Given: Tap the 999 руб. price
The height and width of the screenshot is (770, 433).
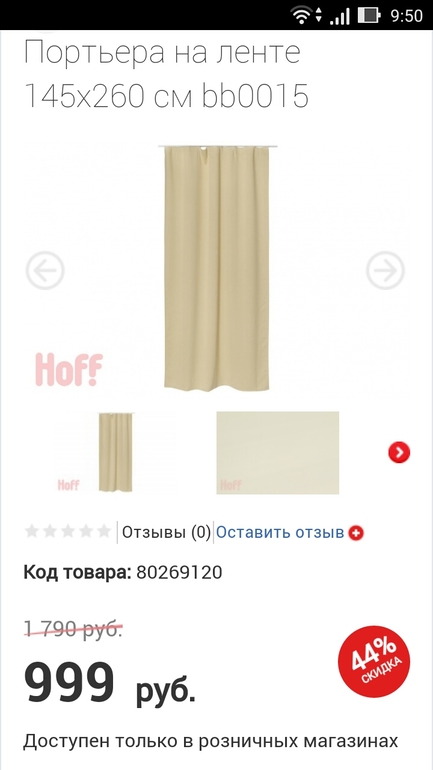Looking at the screenshot, I should point(110,683).
